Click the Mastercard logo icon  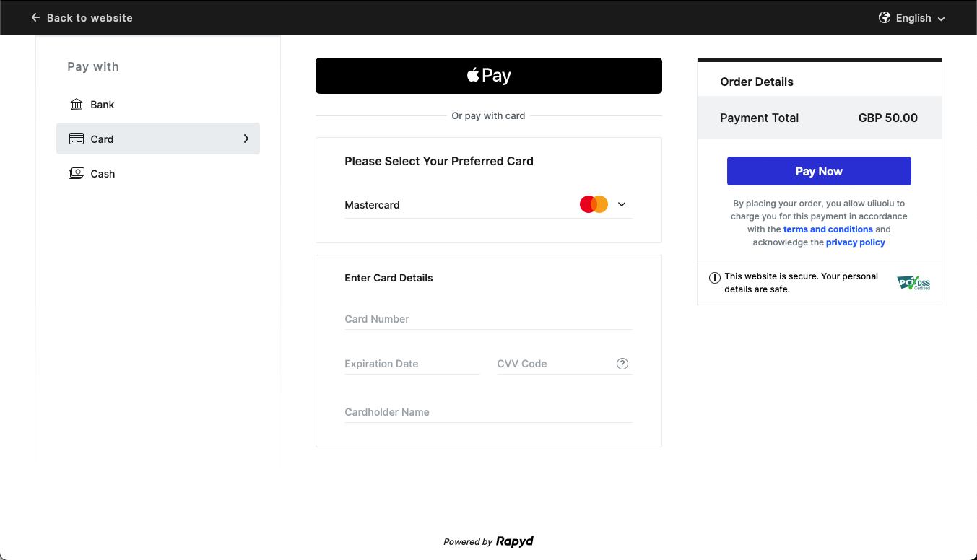[594, 204]
